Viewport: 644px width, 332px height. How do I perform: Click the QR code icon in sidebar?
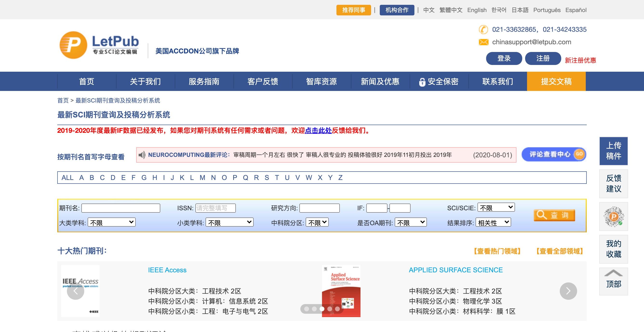[x=613, y=217]
